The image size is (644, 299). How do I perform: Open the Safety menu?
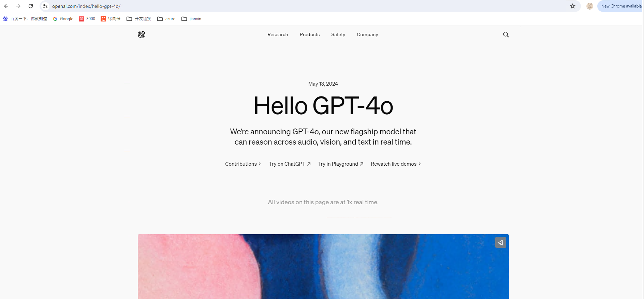click(x=338, y=34)
